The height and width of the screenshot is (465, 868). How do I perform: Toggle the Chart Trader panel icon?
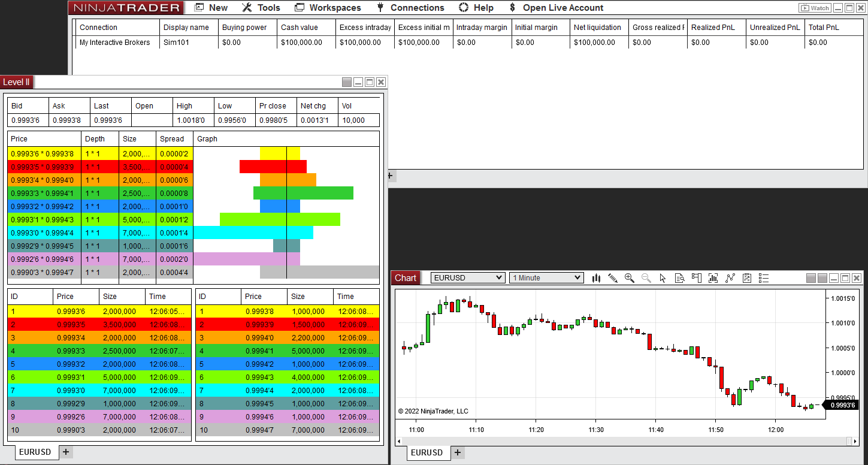(696, 278)
